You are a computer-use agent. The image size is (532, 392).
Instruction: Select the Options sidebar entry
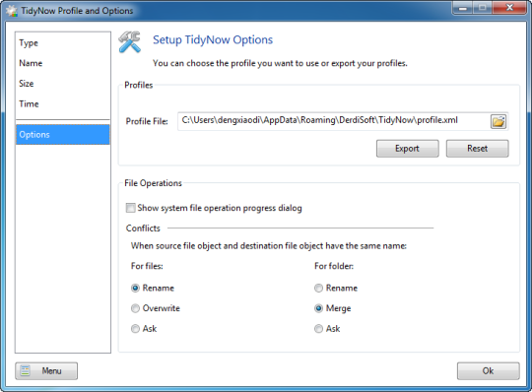coord(63,135)
